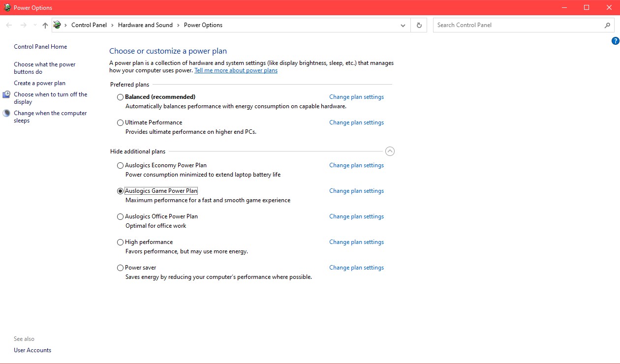Navigate back with the back arrow

(x=9, y=25)
